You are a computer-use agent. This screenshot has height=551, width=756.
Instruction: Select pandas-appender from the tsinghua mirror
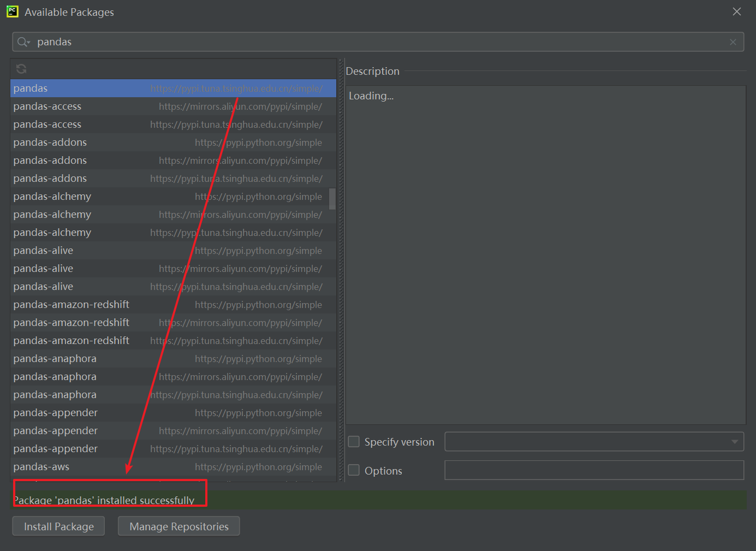point(173,449)
